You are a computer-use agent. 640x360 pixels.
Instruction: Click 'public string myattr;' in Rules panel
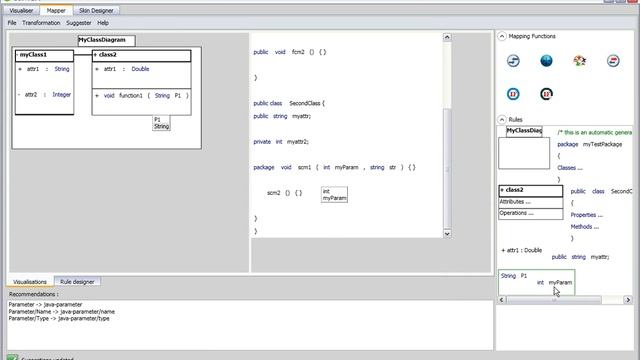[580, 257]
